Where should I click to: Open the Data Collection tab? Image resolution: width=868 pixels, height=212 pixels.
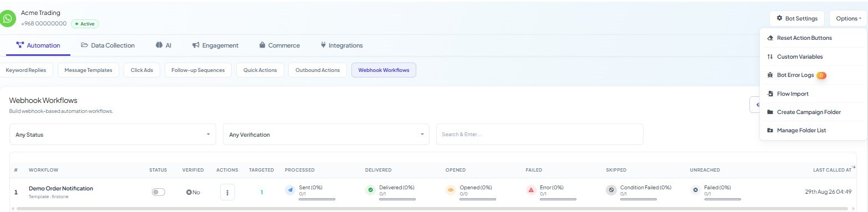tap(108, 45)
